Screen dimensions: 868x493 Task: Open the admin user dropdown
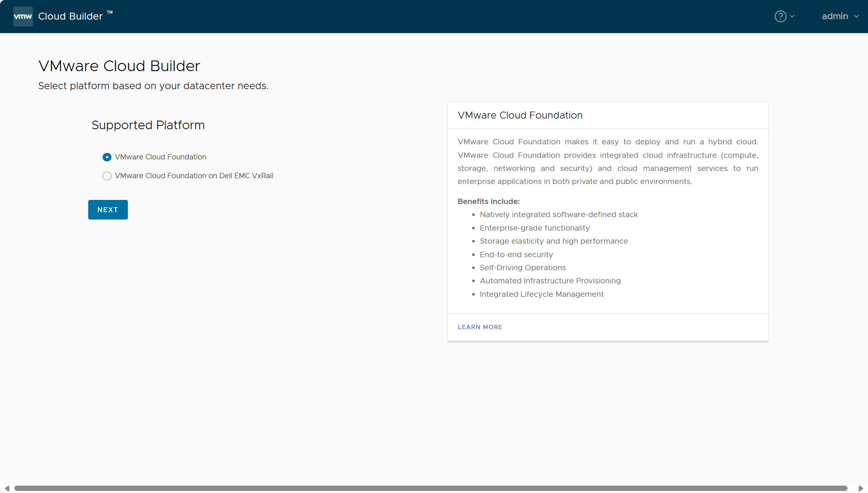point(840,16)
